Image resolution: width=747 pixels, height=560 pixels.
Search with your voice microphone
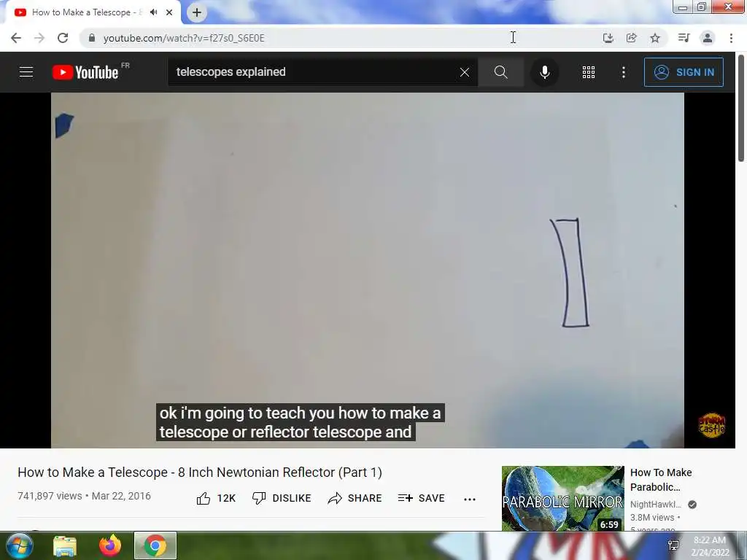click(545, 72)
